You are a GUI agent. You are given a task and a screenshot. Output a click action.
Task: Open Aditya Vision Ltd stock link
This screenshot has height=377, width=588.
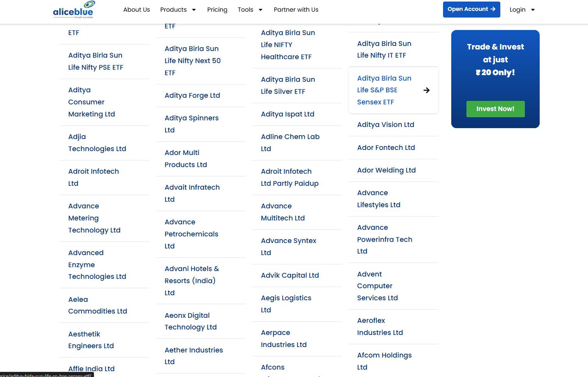click(x=385, y=125)
